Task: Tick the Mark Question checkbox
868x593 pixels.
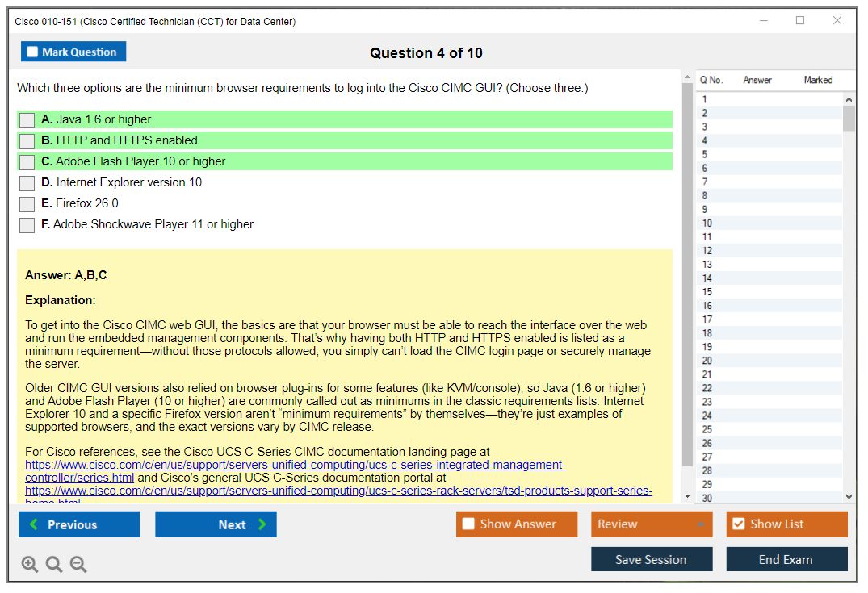Action: [33, 52]
